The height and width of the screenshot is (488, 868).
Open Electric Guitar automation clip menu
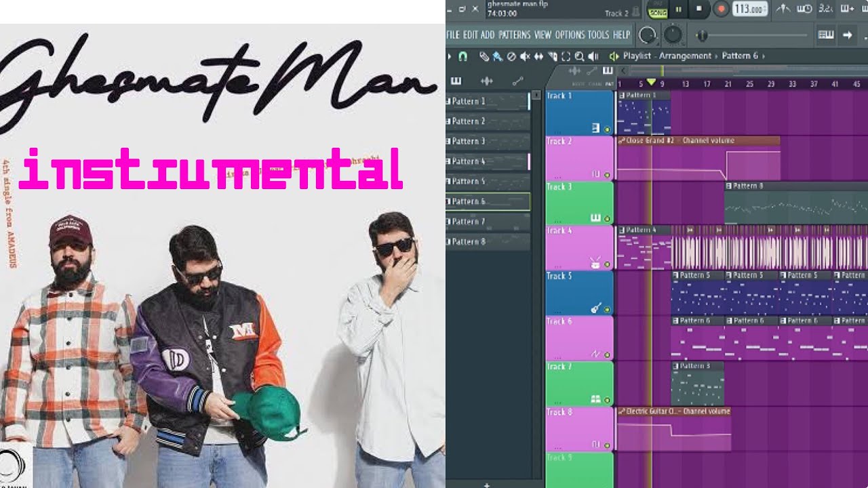click(621, 411)
